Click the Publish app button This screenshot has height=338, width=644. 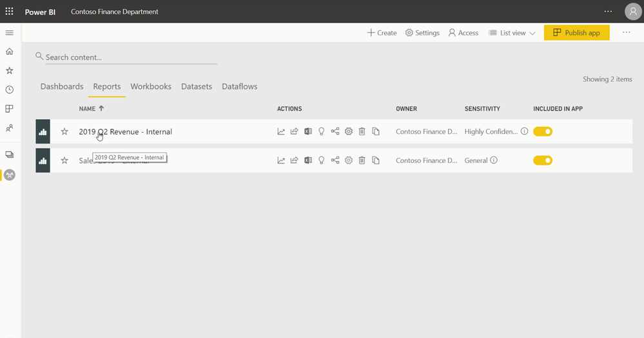pos(577,33)
